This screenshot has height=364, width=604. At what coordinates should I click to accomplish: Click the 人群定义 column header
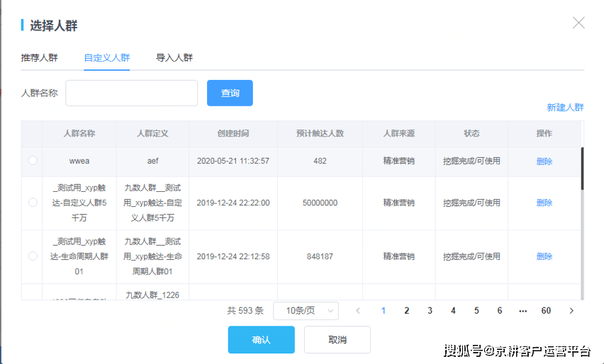(x=152, y=134)
